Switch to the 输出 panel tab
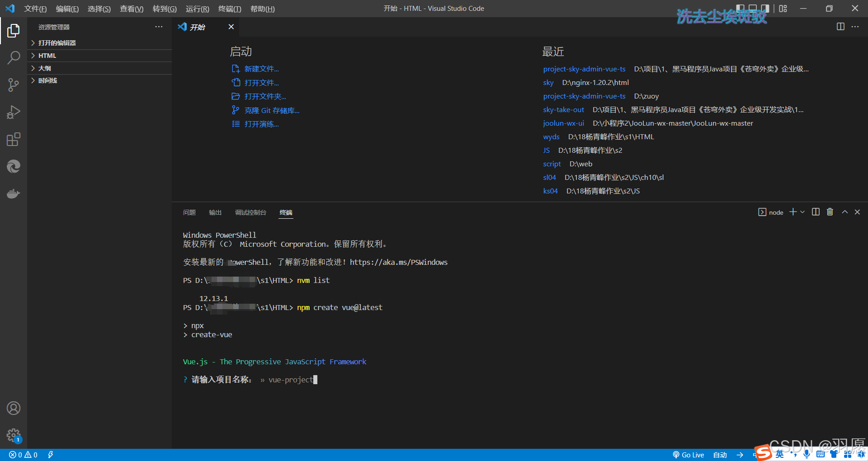Image resolution: width=868 pixels, height=461 pixels. (x=215, y=212)
